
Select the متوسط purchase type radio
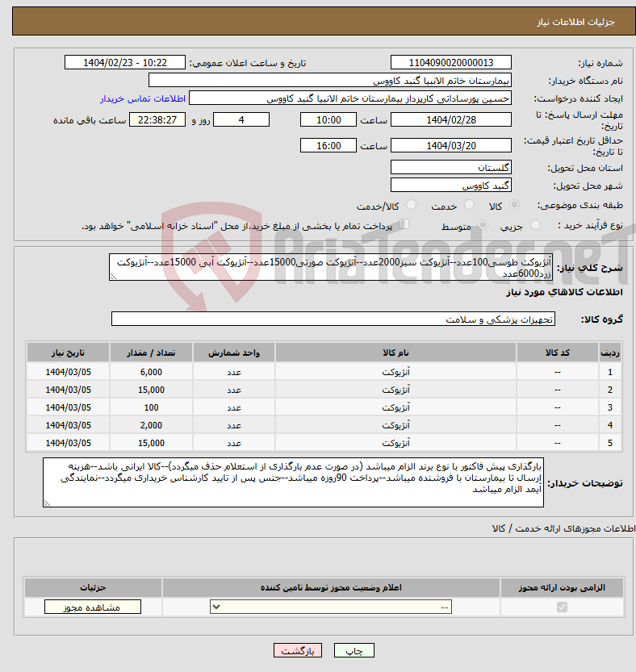483,225
